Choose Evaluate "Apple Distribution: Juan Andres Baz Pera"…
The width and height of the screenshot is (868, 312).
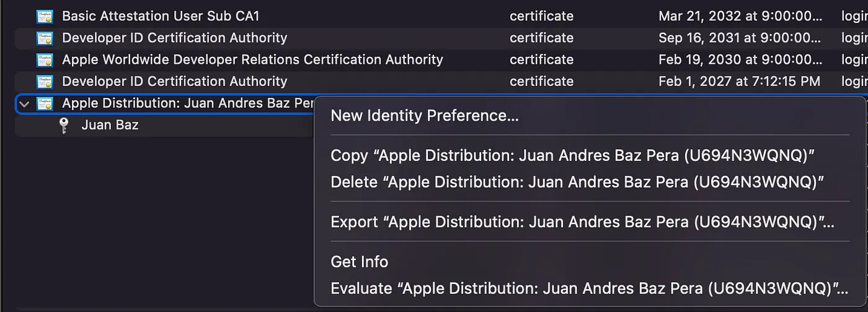tap(589, 288)
